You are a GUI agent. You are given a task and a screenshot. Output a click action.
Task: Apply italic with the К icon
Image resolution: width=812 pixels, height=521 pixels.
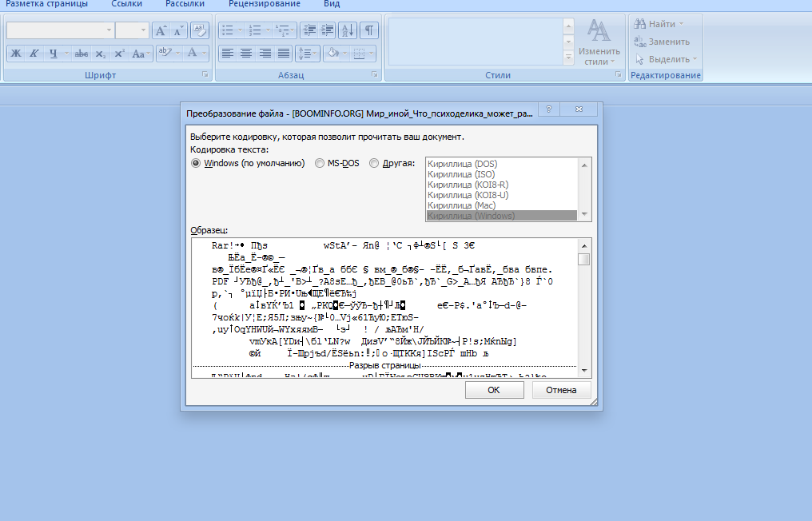[34, 54]
